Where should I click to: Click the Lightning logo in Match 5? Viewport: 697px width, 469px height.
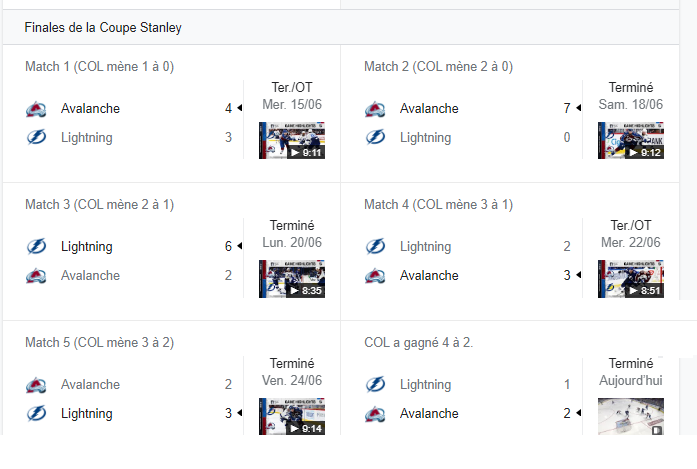pos(36,413)
